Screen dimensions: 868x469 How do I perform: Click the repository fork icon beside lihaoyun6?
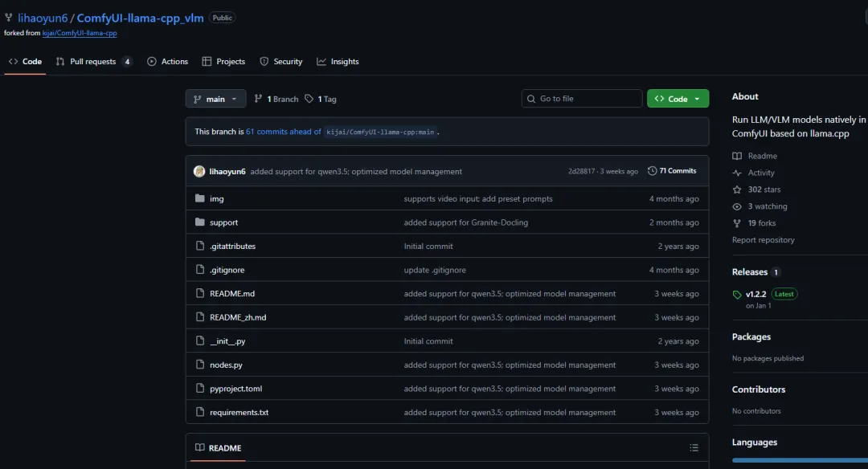click(8, 18)
